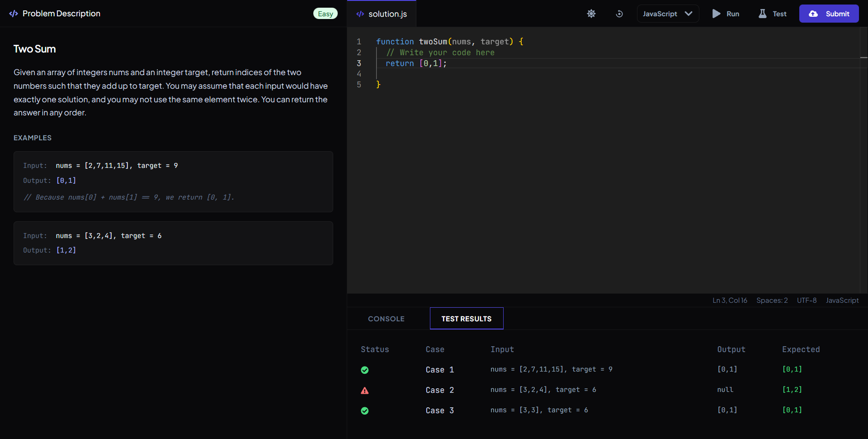Click the red warning icon for Case 2
The image size is (868, 439).
click(x=365, y=391)
